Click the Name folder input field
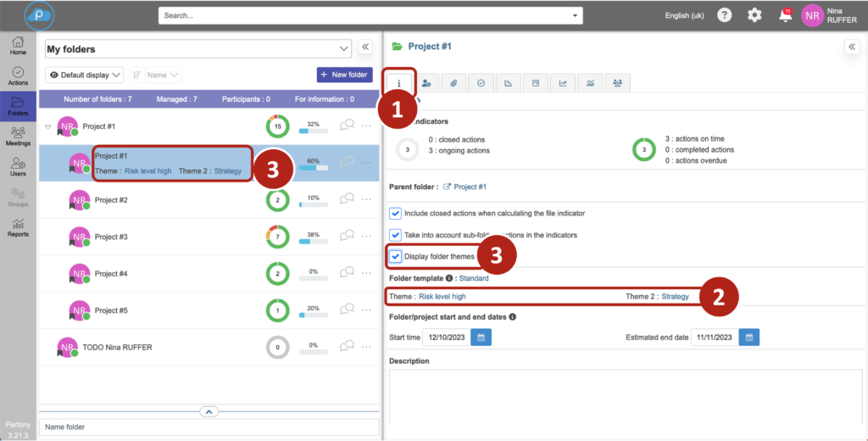This screenshot has height=441, width=868. 209,427
